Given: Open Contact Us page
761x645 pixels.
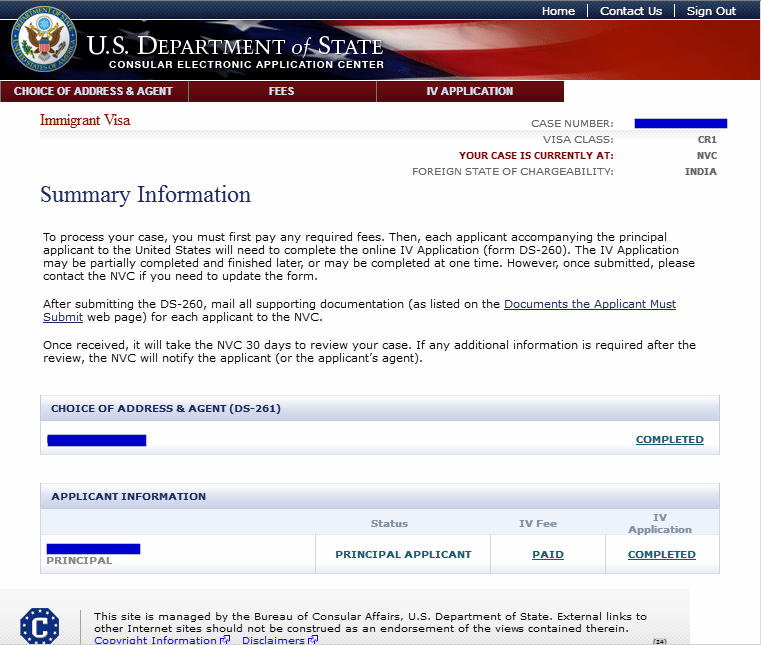Looking at the screenshot, I should pyautogui.click(x=630, y=11).
